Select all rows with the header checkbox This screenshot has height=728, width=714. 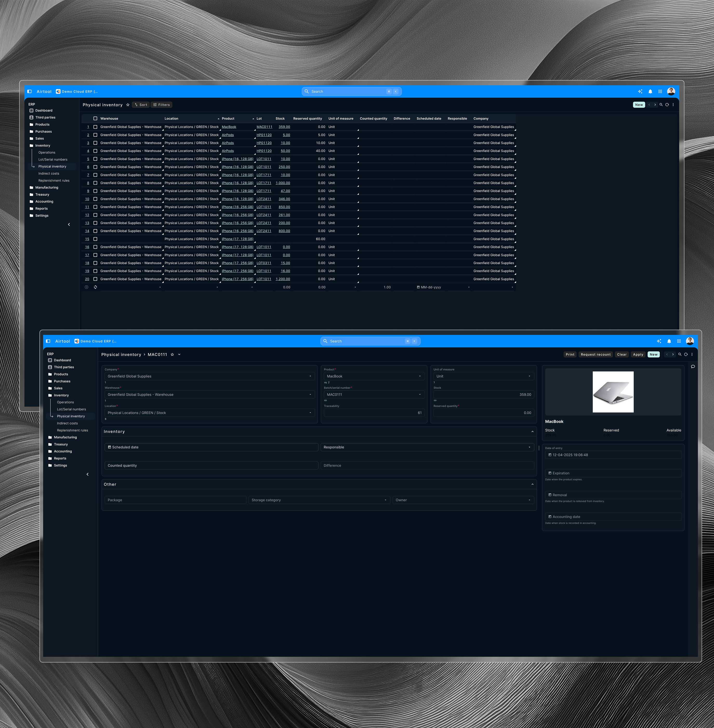[x=95, y=119]
